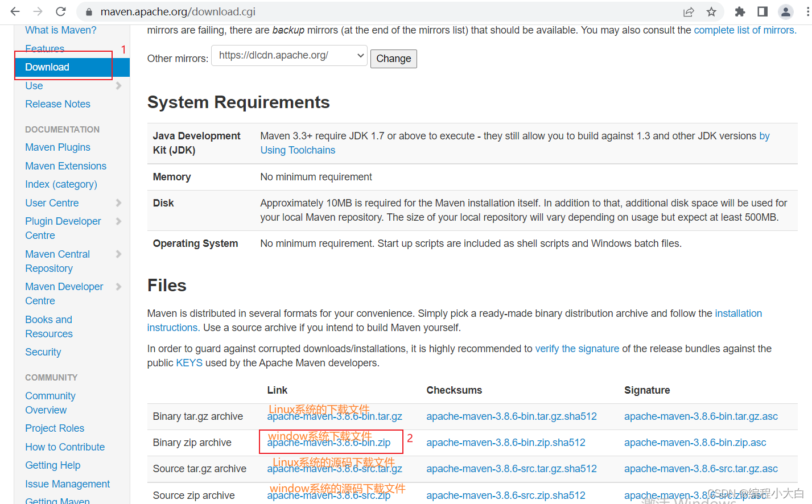
Task: Open bin.tar.gz.sha512 checksum link
Action: coord(512,416)
